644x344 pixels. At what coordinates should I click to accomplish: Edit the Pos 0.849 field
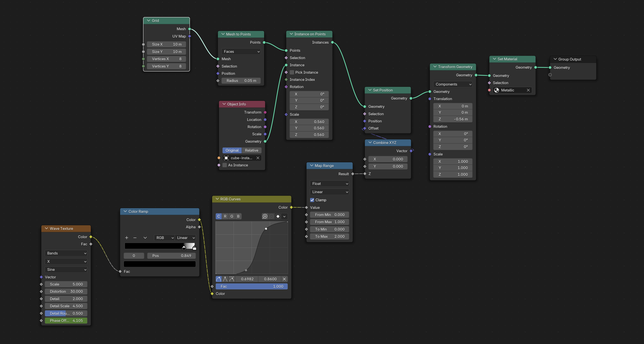(x=171, y=256)
